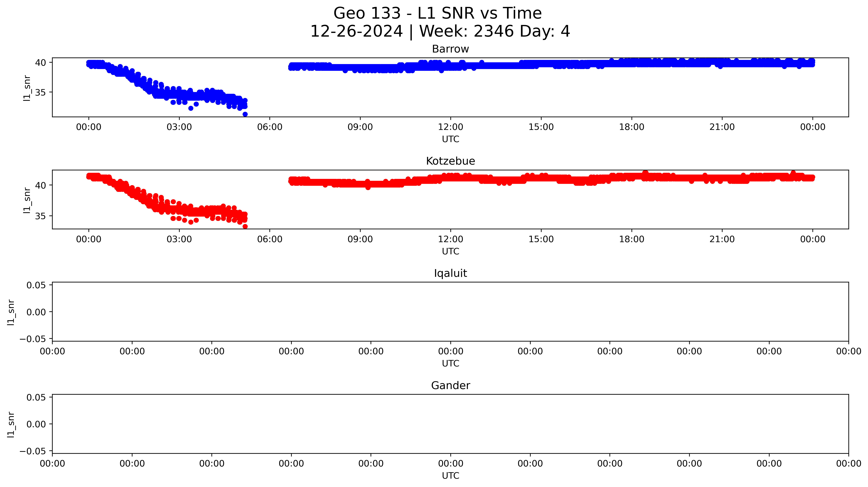Viewport: 868px width, 487px height.
Task: Click the 0.05 y-tick of the Iqaluit plot
Action: tap(36, 285)
